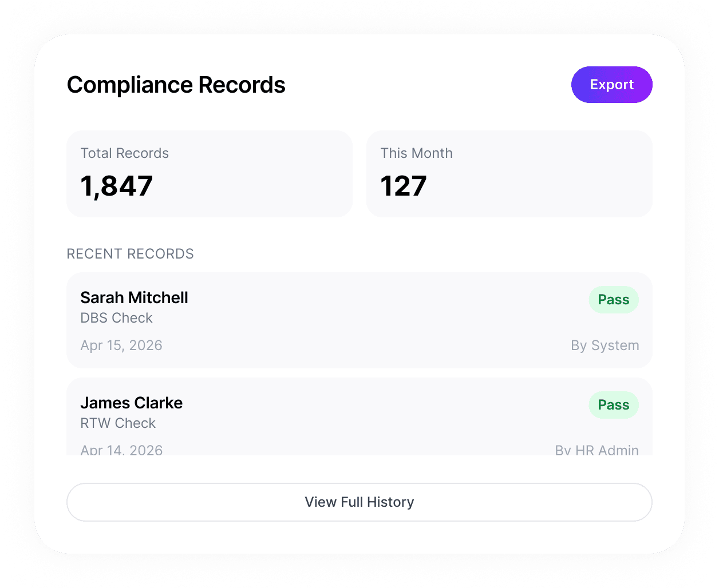Screen dimensions: 719x588
Task: Click James Clarke's name
Action: (131, 403)
